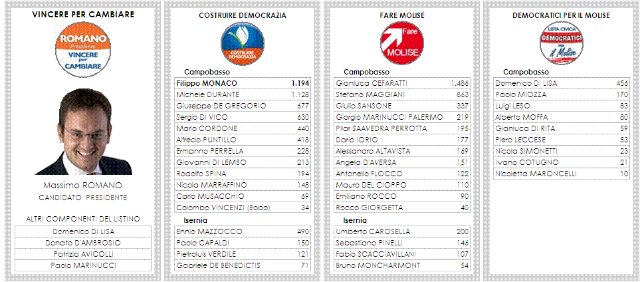Select the VINCERE PER CAMBIARE heading
The image size is (644, 282).
click(83, 15)
